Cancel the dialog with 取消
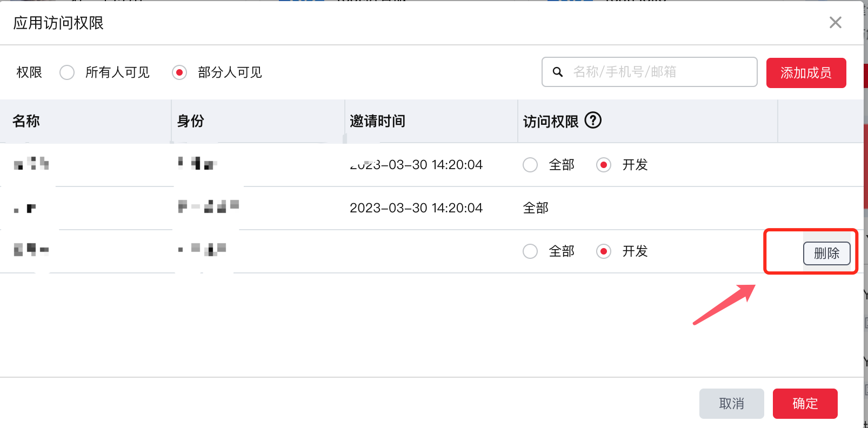Screen dimensions: 868x428 (731, 404)
